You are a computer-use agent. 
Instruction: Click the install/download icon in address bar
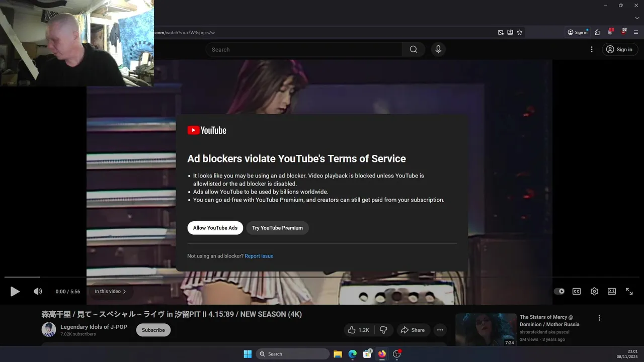[x=510, y=32]
